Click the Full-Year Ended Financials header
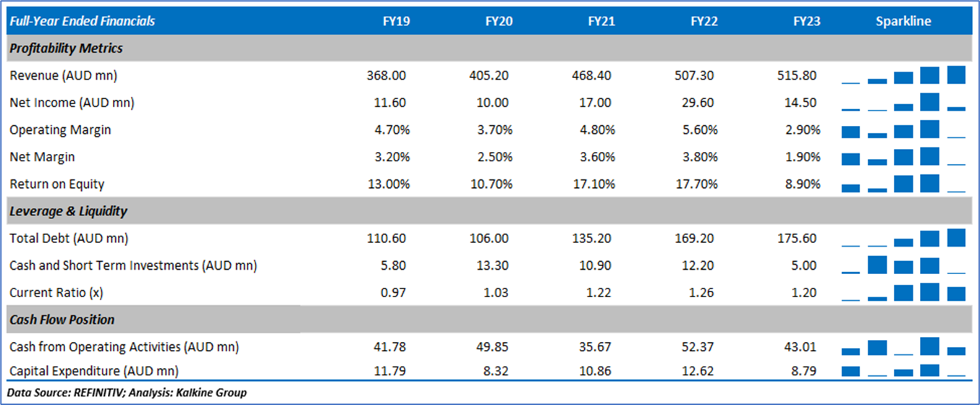 click(x=82, y=22)
